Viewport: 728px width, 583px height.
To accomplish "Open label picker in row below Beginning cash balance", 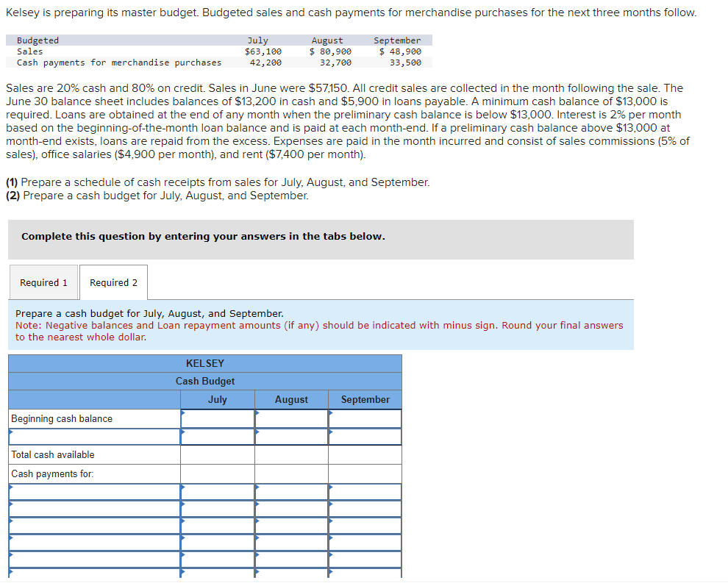I will coord(11,436).
